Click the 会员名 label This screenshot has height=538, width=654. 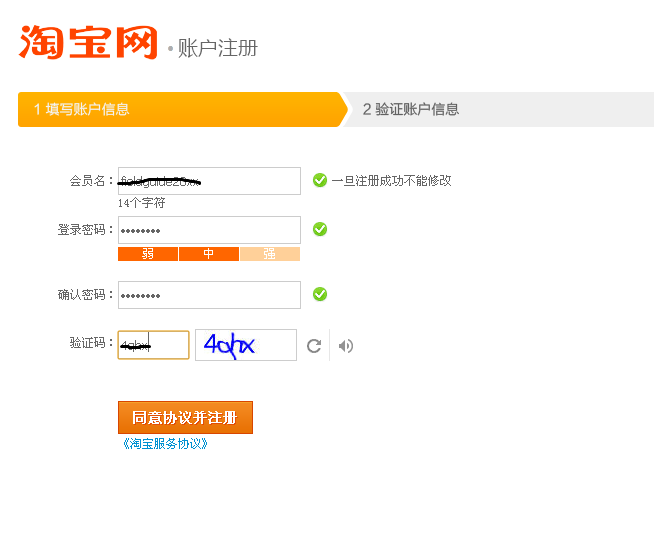pos(91,181)
